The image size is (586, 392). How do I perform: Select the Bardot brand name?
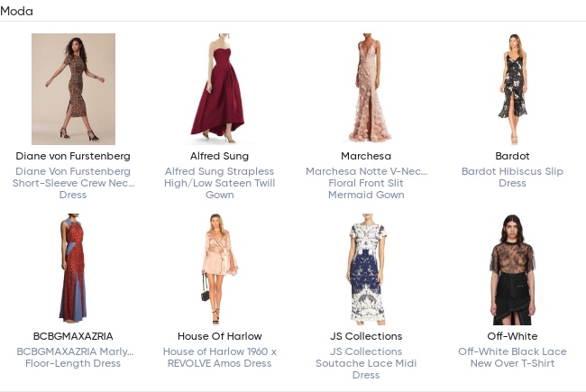tap(512, 156)
